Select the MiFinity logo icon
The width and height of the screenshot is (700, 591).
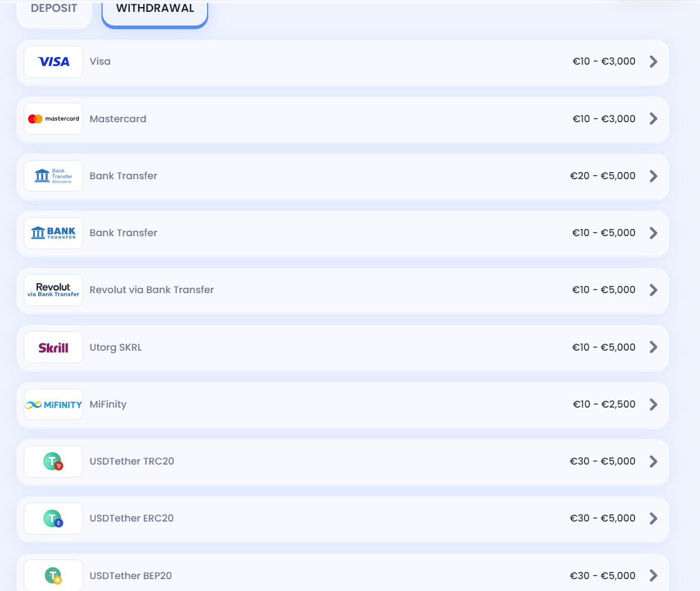pyautogui.click(x=53, y=405)
